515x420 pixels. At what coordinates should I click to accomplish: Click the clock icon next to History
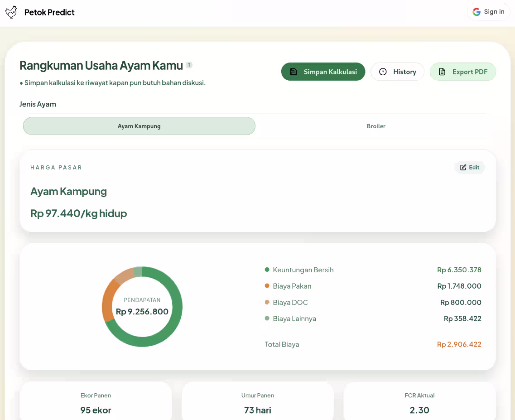click(383, 72)
